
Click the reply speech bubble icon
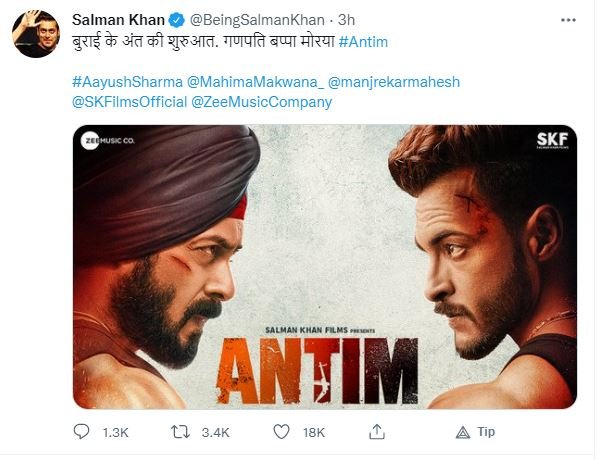click(82, 431)
